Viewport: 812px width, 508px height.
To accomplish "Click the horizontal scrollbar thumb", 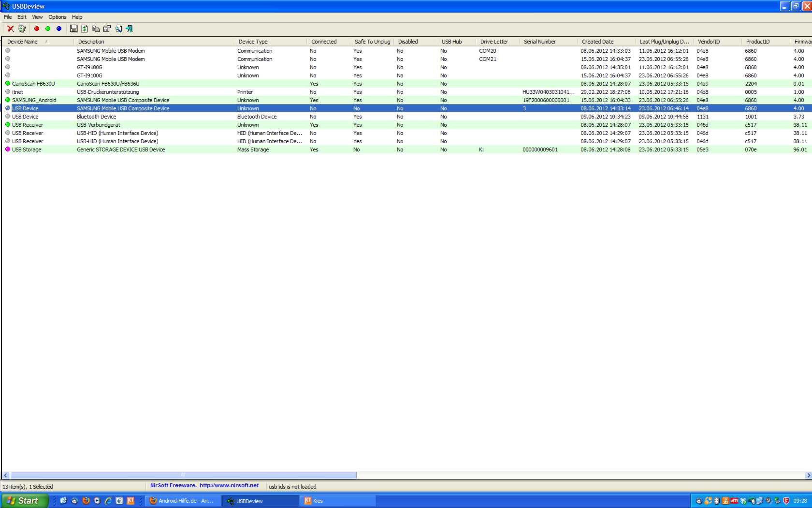I will click(183, 475).
